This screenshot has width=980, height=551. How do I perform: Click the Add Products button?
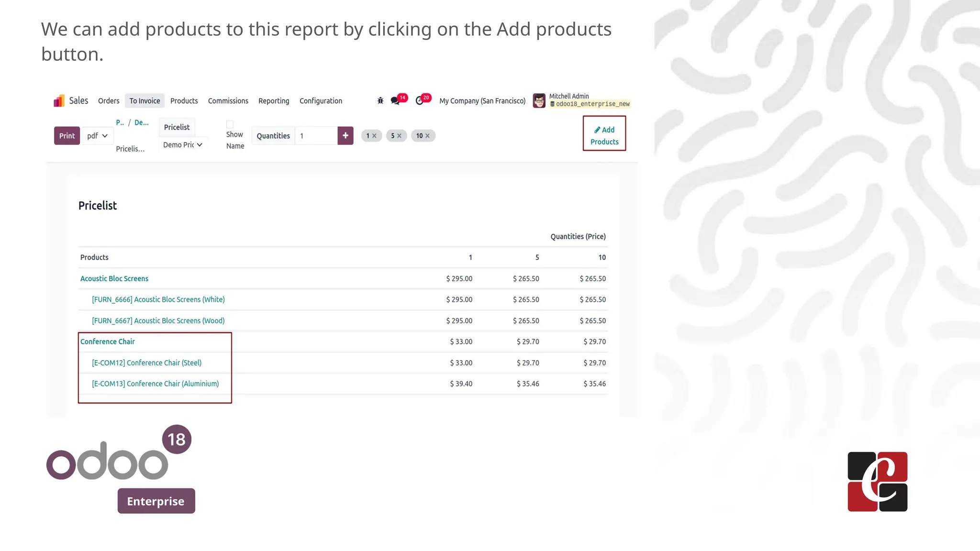604,136
